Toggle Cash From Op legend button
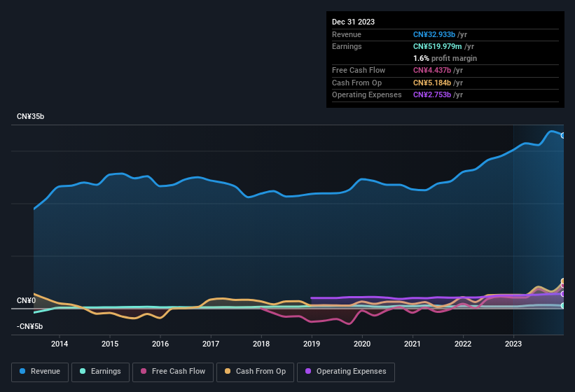 254,371
